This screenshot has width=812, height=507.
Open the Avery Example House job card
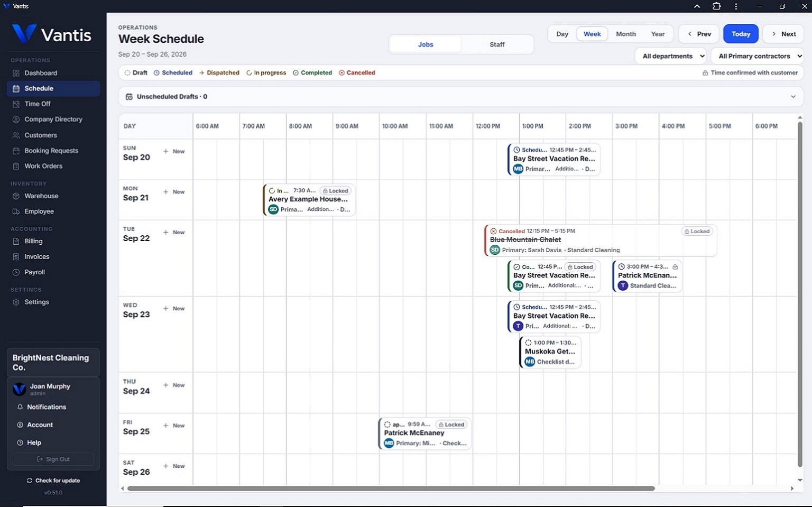click(309, 200)
